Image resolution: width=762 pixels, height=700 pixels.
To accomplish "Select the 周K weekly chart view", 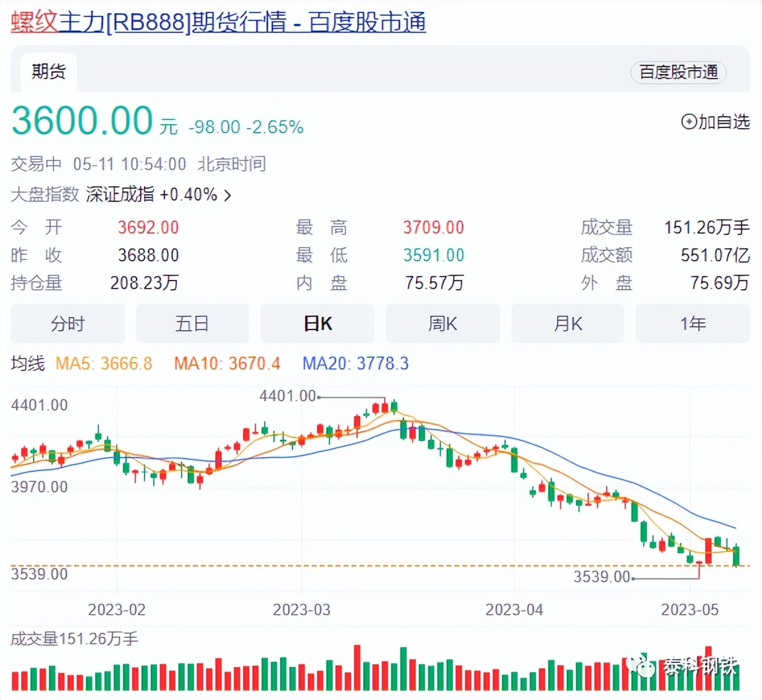I will tap(442, 324).
